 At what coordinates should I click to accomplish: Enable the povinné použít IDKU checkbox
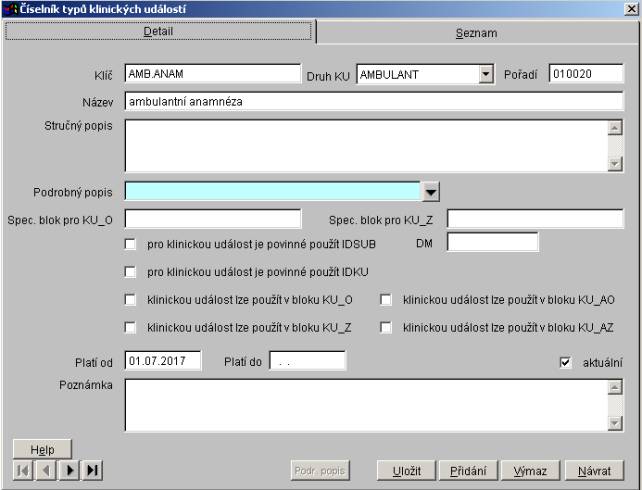tap(130, 271)
